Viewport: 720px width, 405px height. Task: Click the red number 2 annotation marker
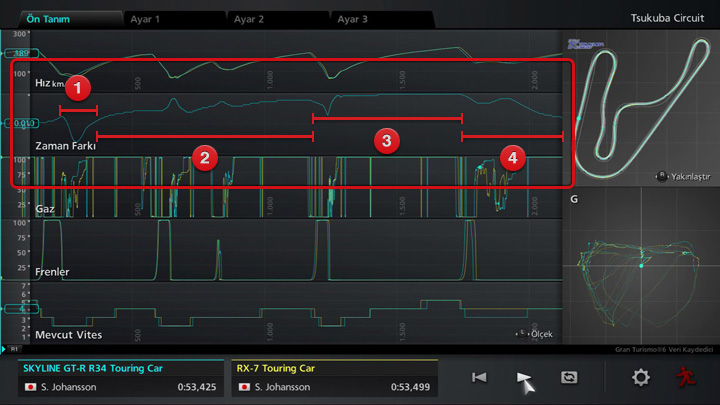[204, 156]
